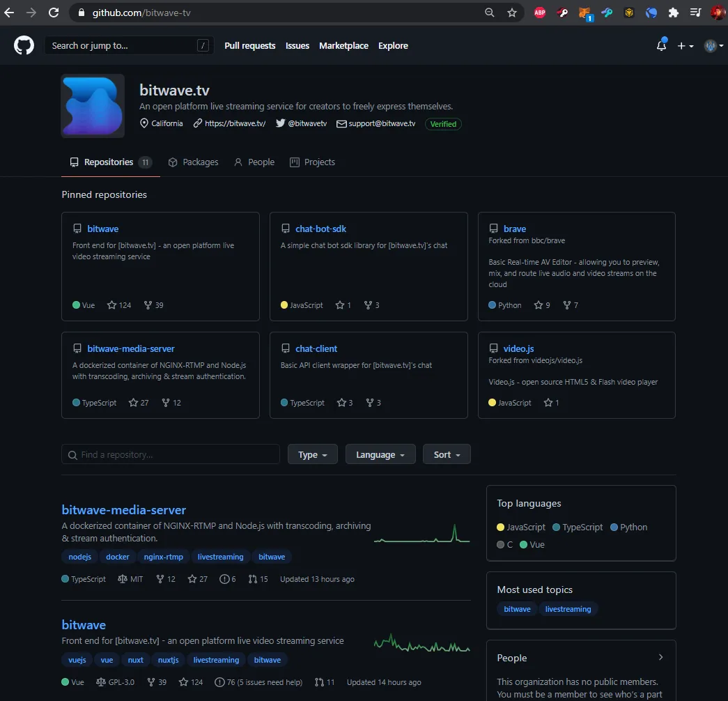Open Issues in top navigation
Viewport: 728px width, 701px height.
297,45
